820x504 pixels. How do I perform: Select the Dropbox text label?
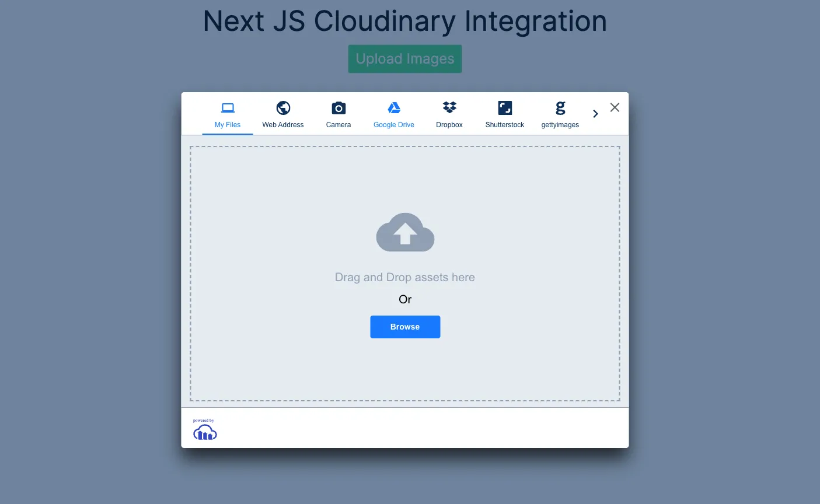(449, 125)
